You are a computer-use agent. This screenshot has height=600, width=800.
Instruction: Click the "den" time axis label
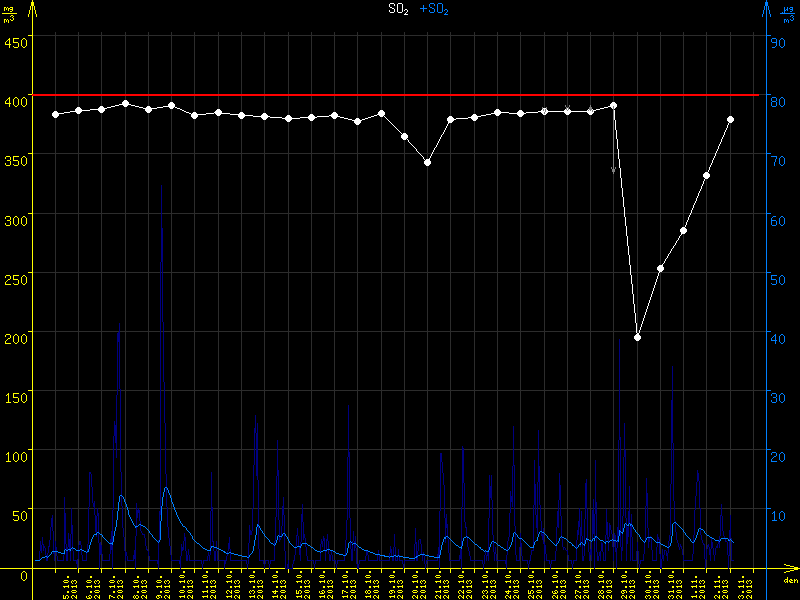(x=790, y=581)
